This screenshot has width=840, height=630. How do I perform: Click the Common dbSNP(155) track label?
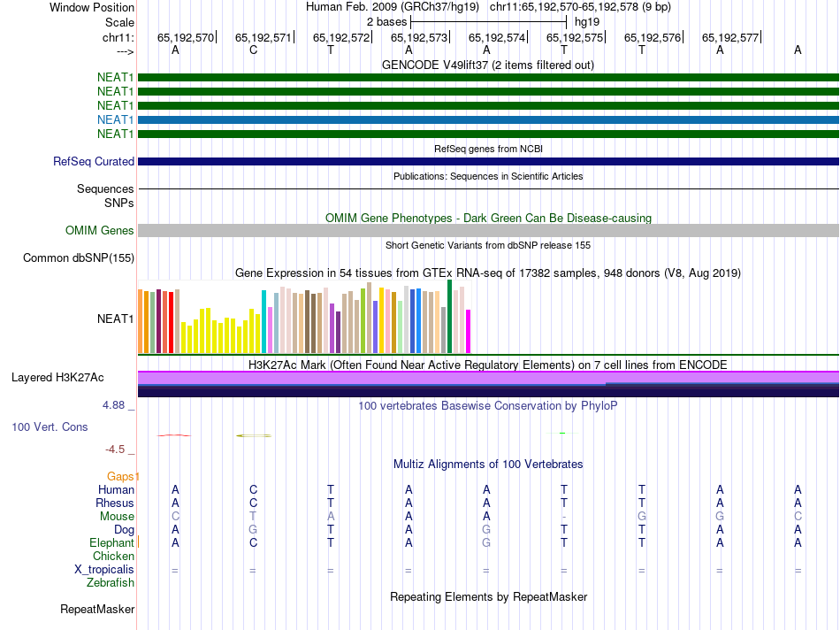(x=78, y=257)
